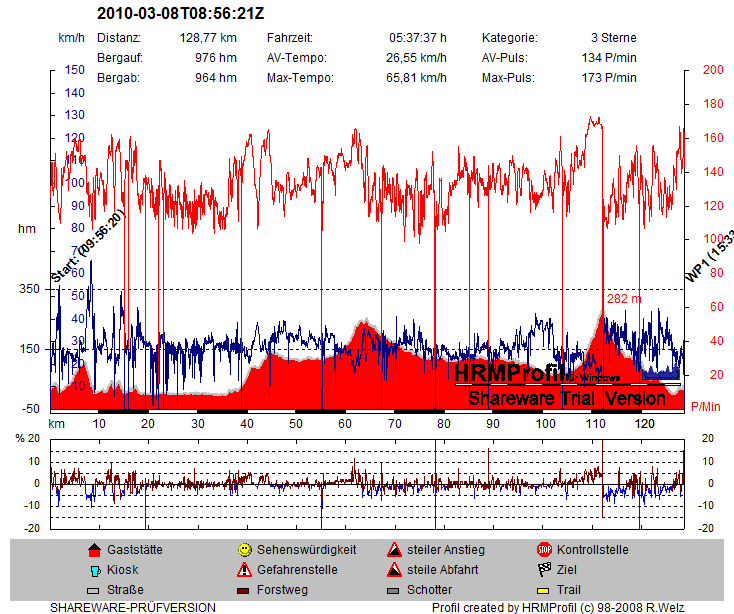Click the Start (09:56:20) marker label

click(86, 246)
